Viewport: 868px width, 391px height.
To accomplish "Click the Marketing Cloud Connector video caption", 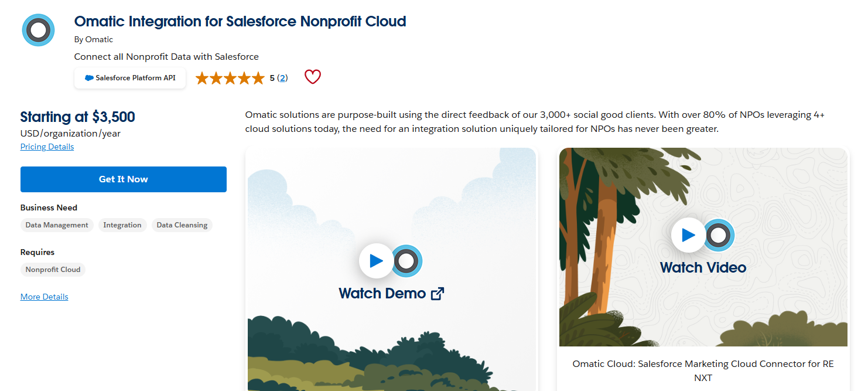I will [x=703, y=370].
